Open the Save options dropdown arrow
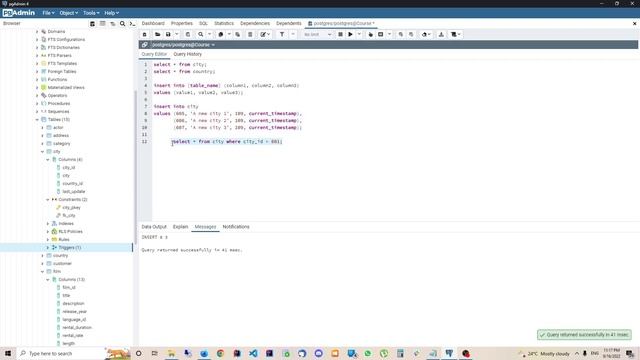 click(177, 35)
